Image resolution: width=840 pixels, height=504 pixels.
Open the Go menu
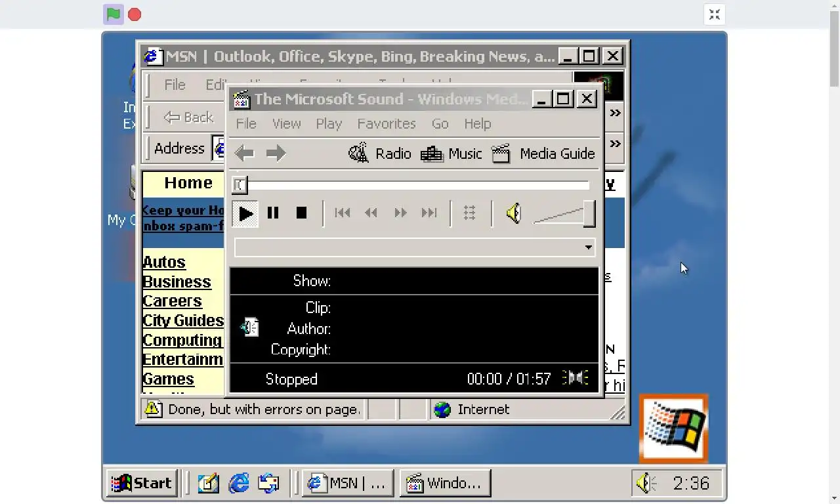tap(440, 123)
